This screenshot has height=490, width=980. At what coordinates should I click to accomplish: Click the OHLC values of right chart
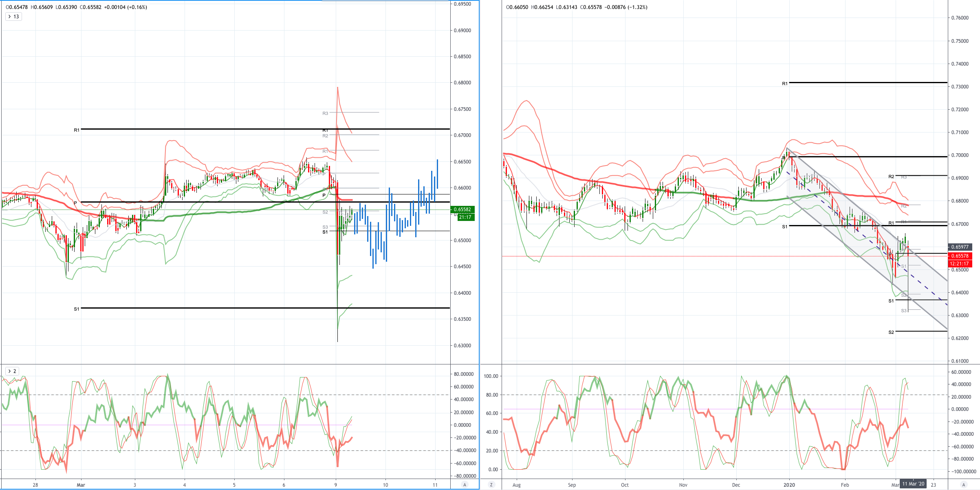point(577,7)
